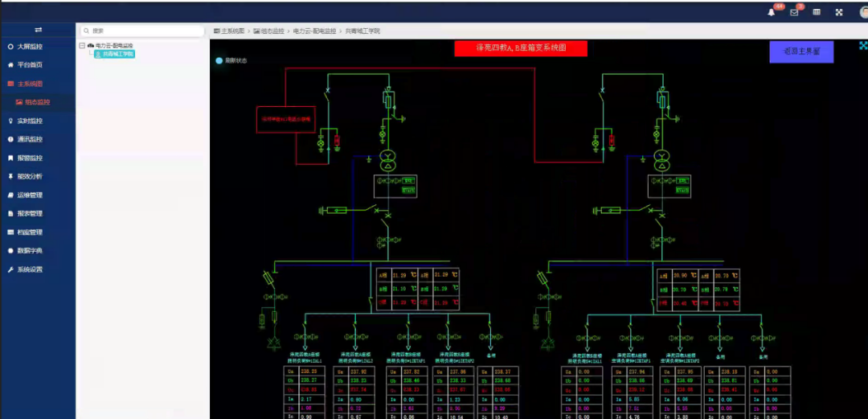Focus the 搜索 search field

142,31
